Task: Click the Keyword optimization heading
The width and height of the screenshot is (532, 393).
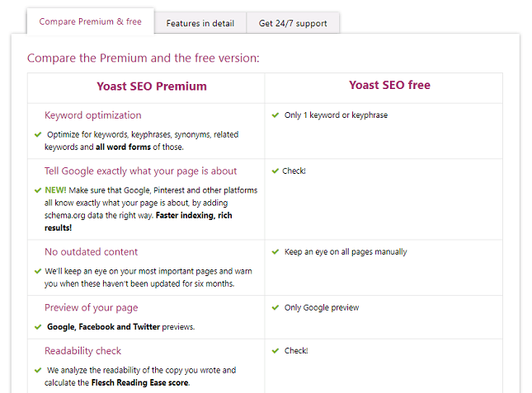Action: click(93, 115)
